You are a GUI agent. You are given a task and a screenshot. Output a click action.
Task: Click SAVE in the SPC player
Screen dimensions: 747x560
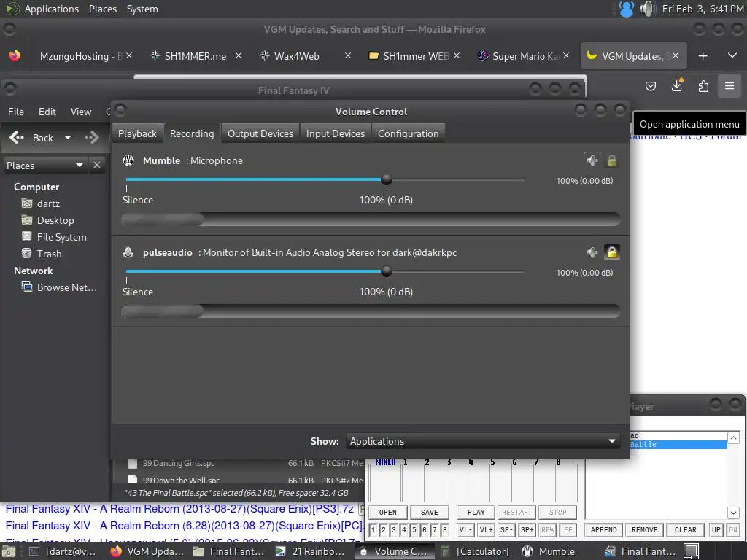click(429, 513)
